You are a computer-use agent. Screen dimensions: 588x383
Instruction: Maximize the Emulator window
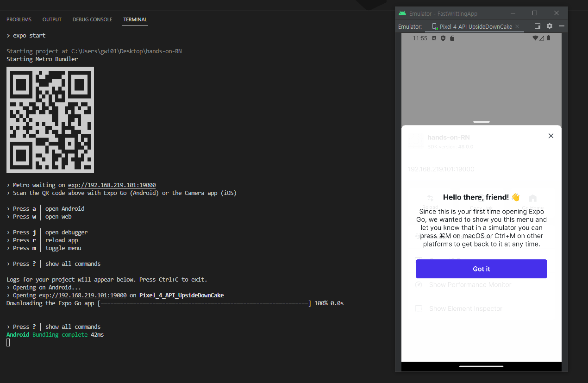535,13
